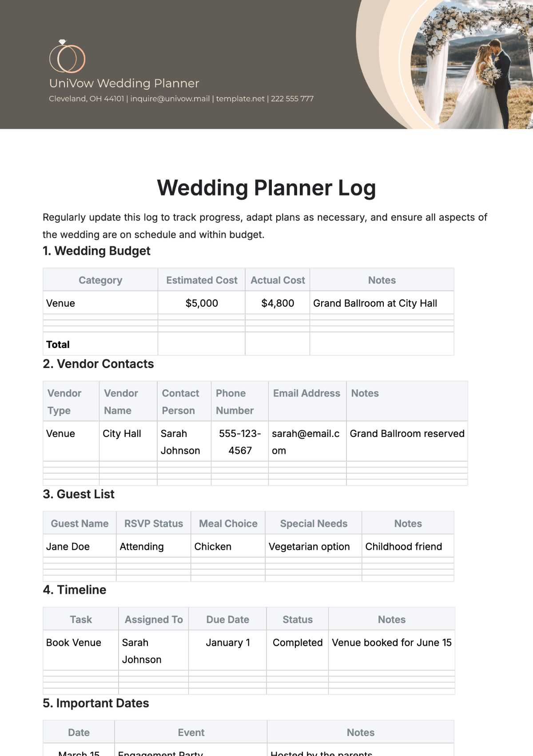Click the Estimated Cost column header
Viewport: 533px width, 756px height.
click(x=202, y=280)
